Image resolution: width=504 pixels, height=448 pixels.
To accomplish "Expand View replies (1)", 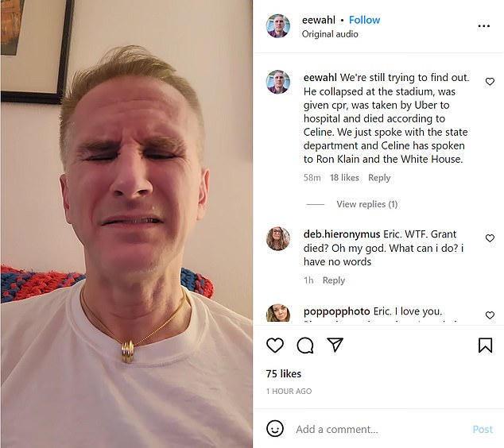I will tap(366, 204).
